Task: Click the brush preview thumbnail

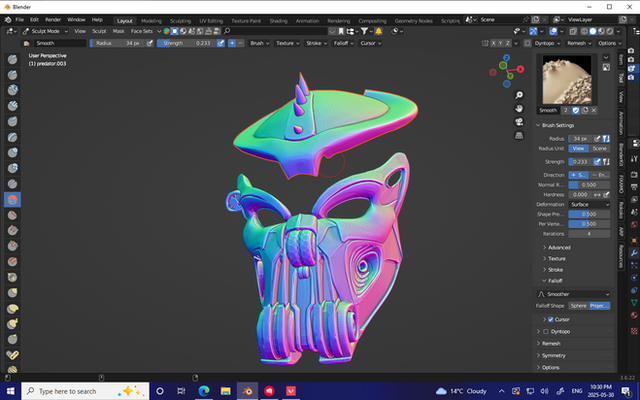Action: click(x=567, y=80)
